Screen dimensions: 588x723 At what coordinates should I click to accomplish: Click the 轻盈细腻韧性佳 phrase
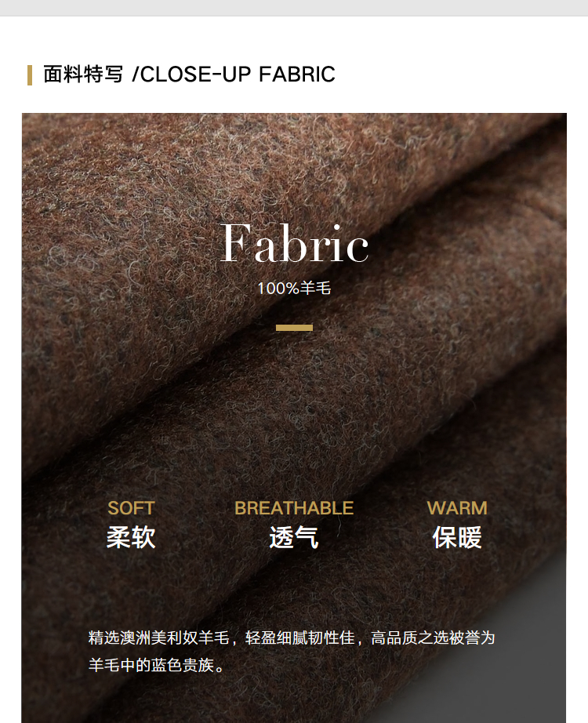(299, 638)
